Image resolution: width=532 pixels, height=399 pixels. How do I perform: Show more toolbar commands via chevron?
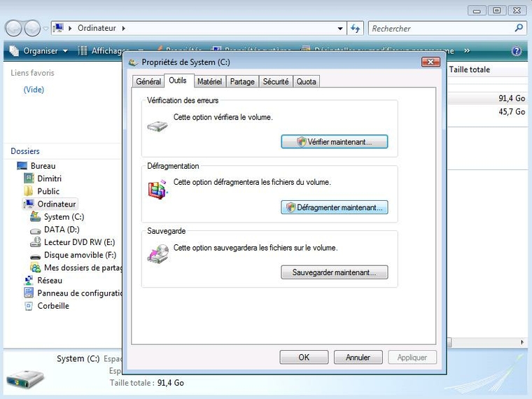pos(467,50)
